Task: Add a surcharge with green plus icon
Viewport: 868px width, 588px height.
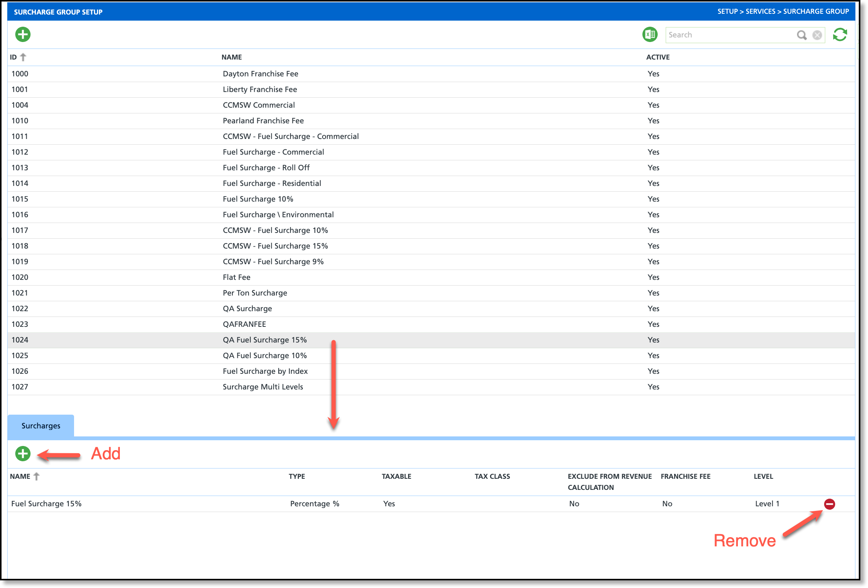Action: pos(23,454)
